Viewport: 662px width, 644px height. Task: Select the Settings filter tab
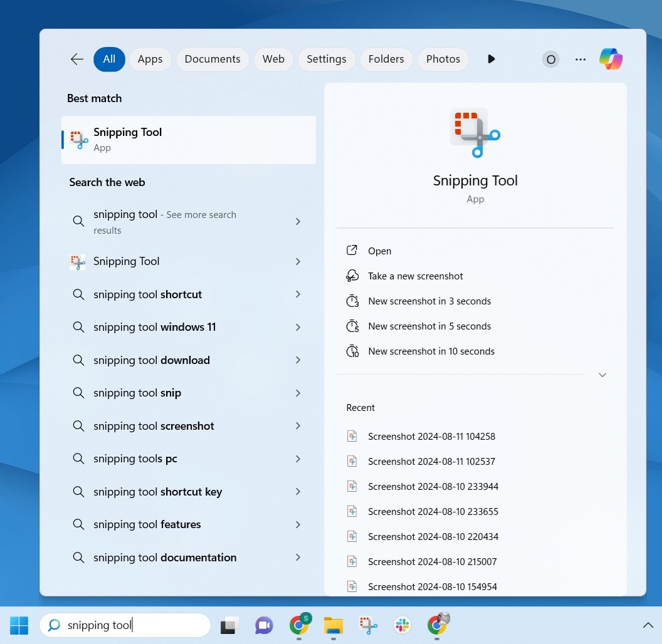click(x=326, y=59)
